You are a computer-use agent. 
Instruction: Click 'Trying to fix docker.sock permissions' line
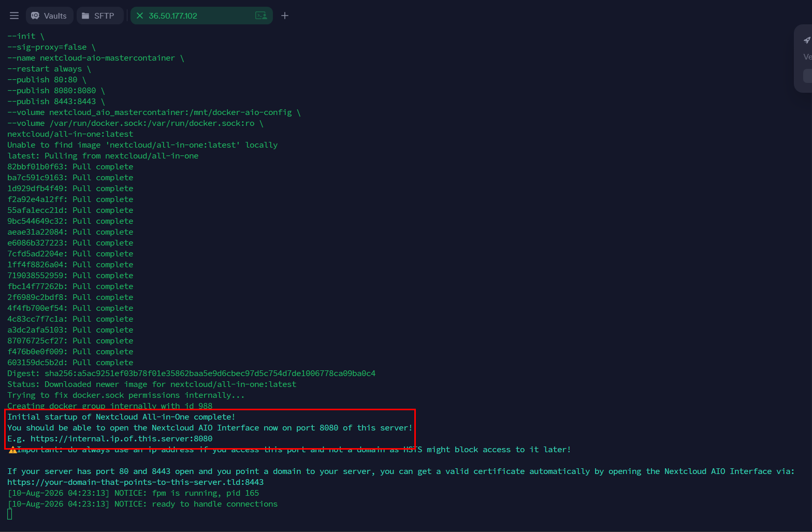(126, 395)
